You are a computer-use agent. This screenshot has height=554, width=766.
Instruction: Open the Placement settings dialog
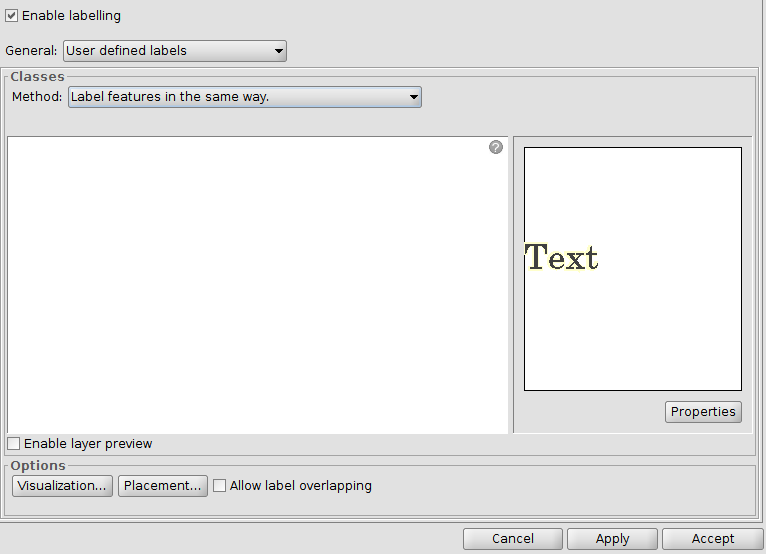[x=163, y=486]
